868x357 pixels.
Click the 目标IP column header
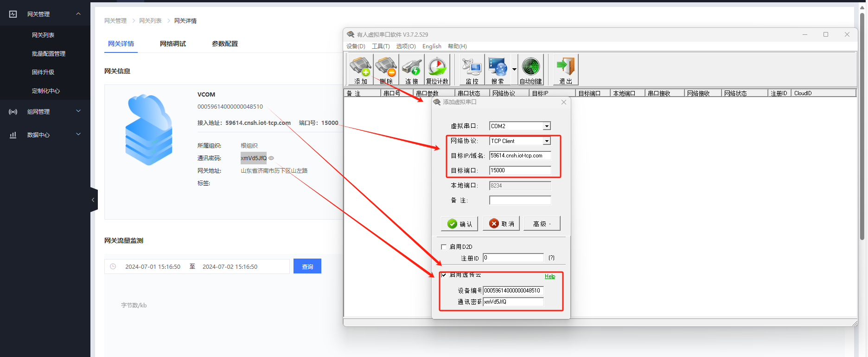click(552, 93)
